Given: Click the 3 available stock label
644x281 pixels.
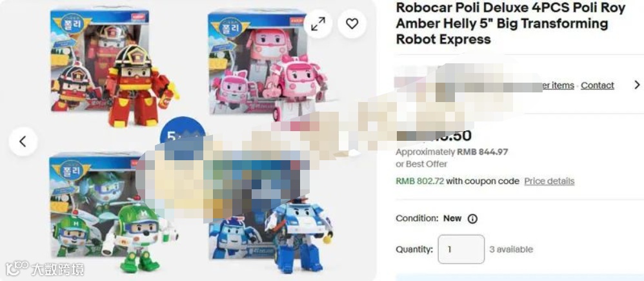Looking at the screenshot, I should [x=511, y=249].
